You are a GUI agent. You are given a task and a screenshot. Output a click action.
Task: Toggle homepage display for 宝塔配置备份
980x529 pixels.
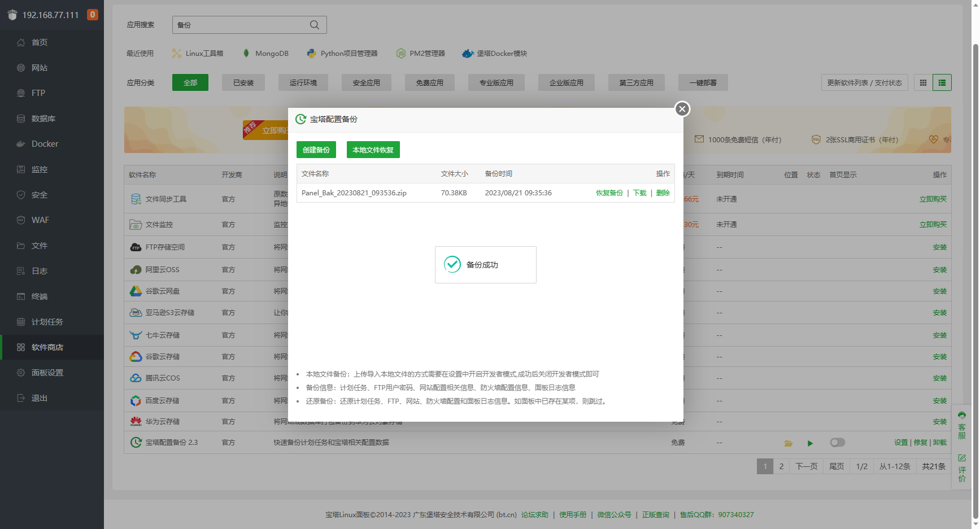pos(838,443)
